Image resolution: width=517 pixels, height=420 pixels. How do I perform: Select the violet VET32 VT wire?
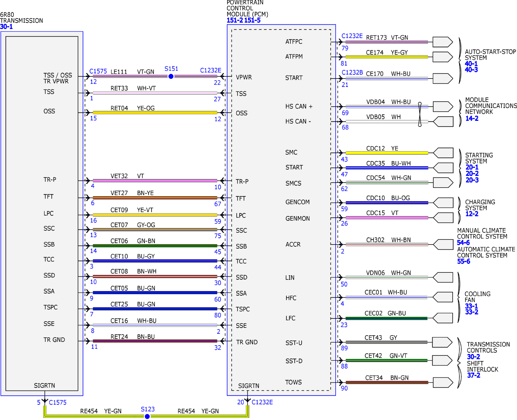pos(155,181)
